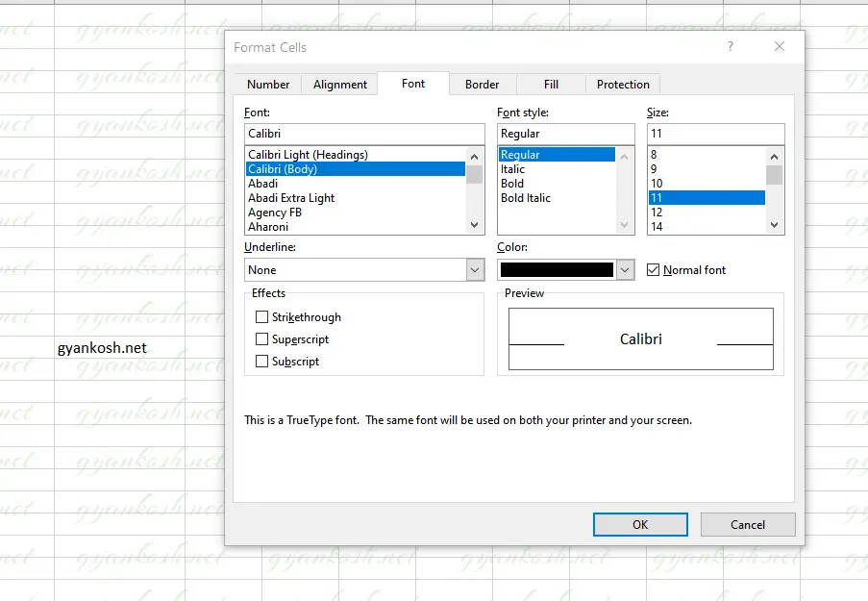Click the help question mark icon
Screen dimensions: 868x601
tap(731, 46)
